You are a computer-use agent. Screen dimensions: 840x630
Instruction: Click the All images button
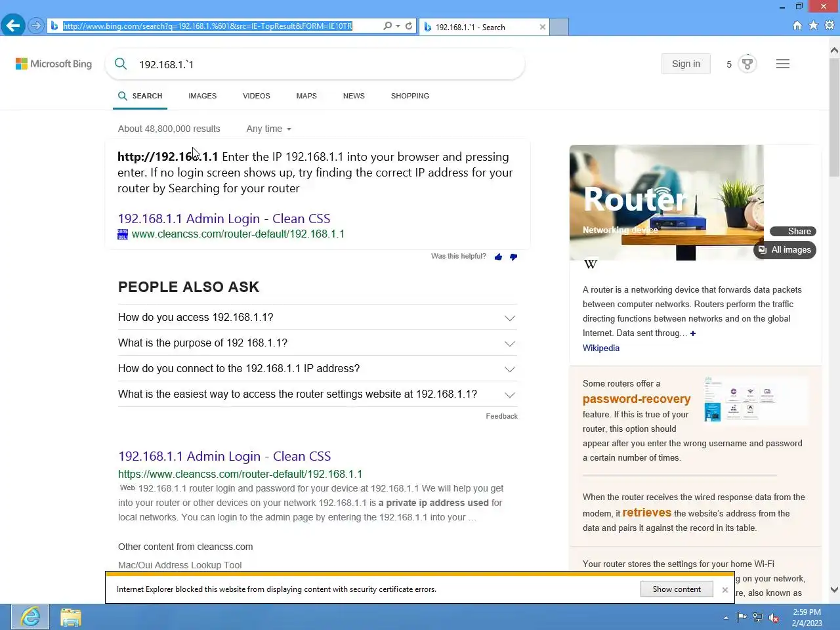pyautogui.click(x=785, y=250)
